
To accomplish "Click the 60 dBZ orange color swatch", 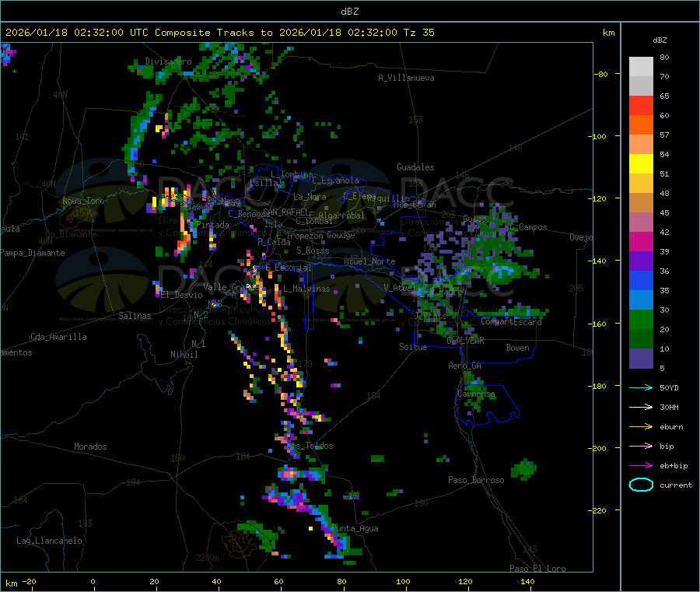I will click(x=641, y=125).
